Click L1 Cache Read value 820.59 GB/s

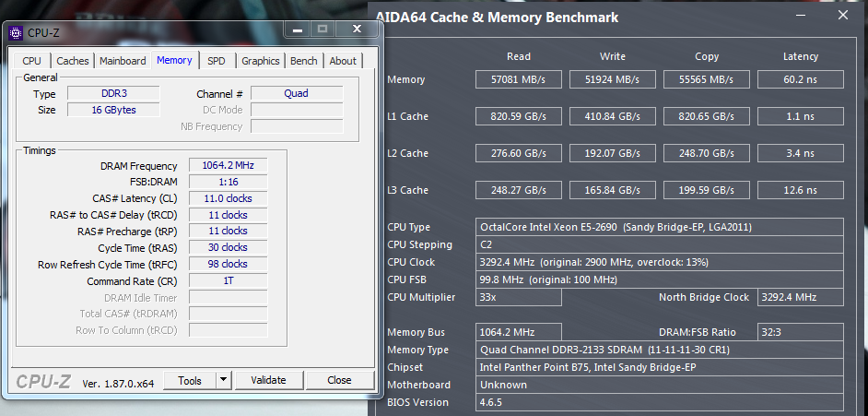(518, 116)
